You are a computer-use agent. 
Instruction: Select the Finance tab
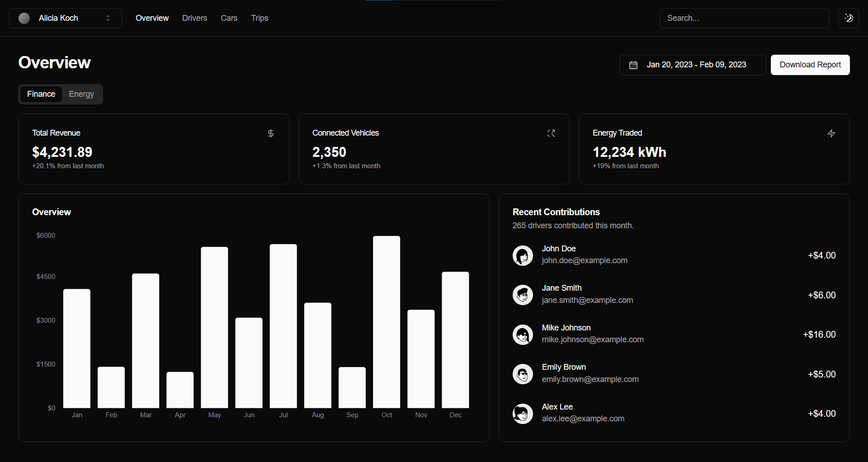[41, 94]
